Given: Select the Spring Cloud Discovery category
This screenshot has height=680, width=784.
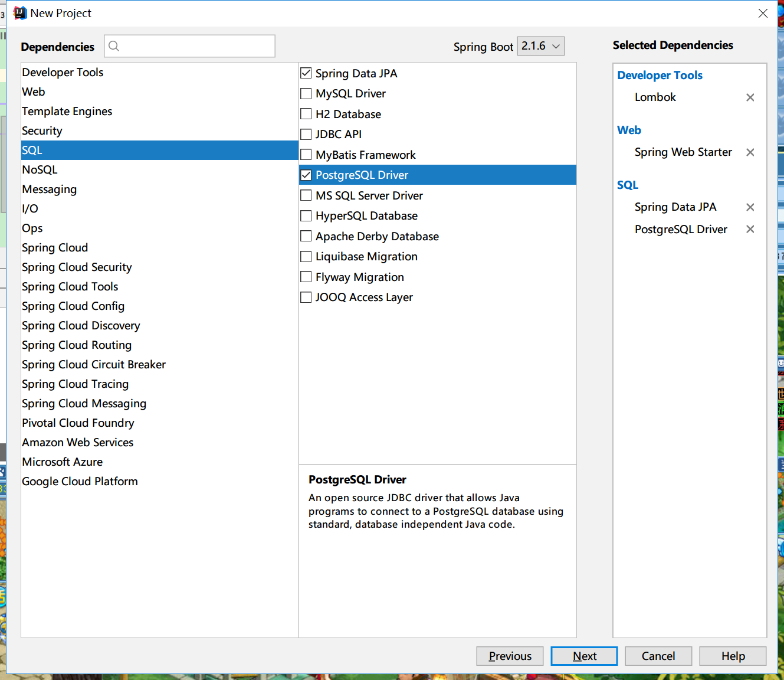Looking at the screenshot, I should click(x=159, y=325).
